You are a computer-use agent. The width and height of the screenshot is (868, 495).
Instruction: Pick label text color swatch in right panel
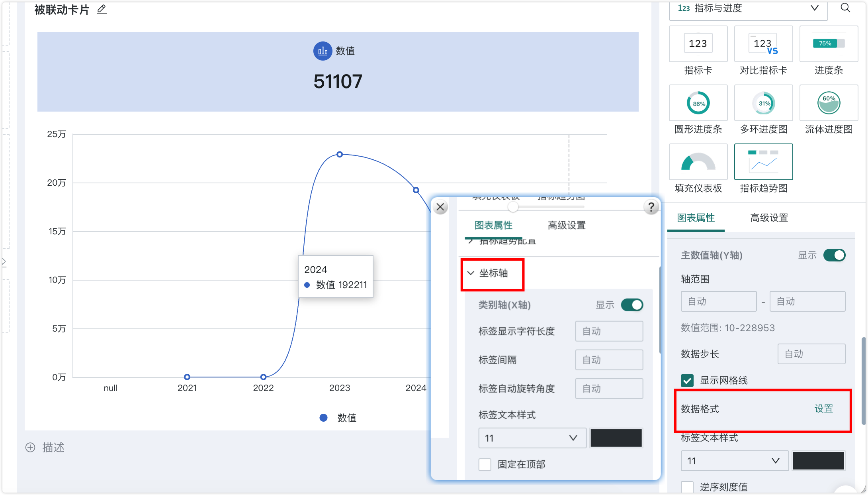tap(818, 461)
